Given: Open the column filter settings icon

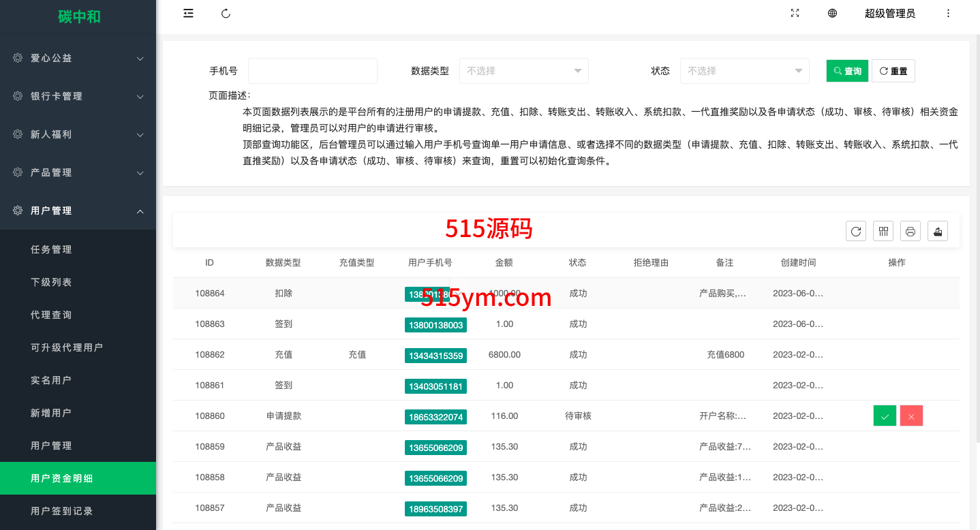Looking at the screenshot, I should (x=883, y=232).
